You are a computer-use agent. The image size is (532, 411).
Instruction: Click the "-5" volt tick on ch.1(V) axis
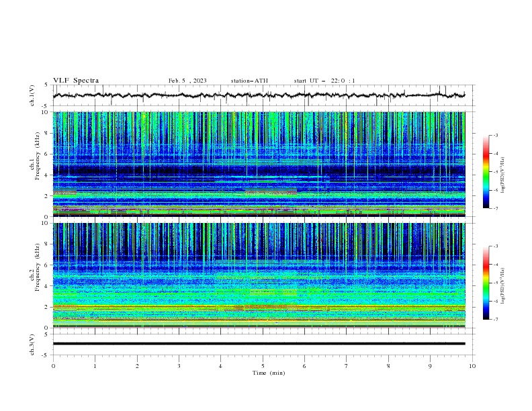pos(46,106)
